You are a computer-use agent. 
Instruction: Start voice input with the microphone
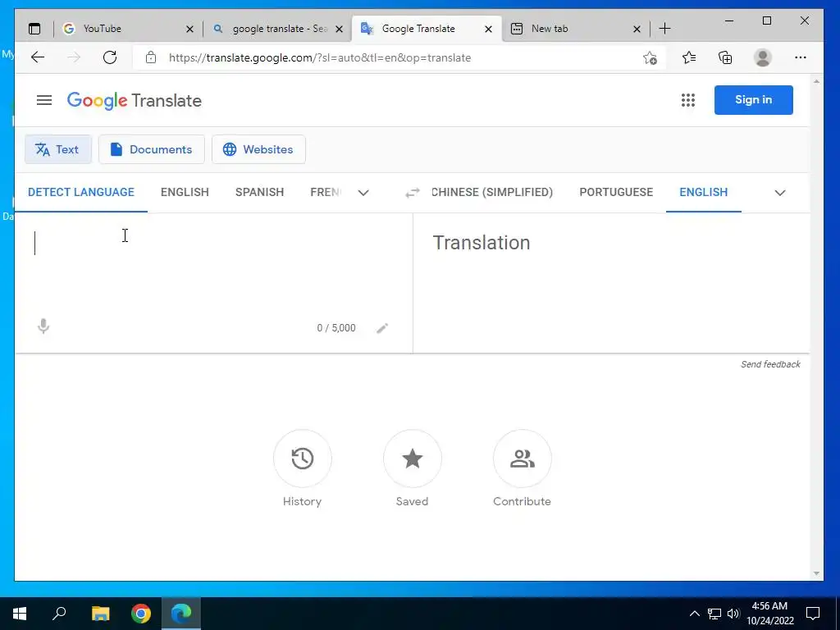[43, 326]
